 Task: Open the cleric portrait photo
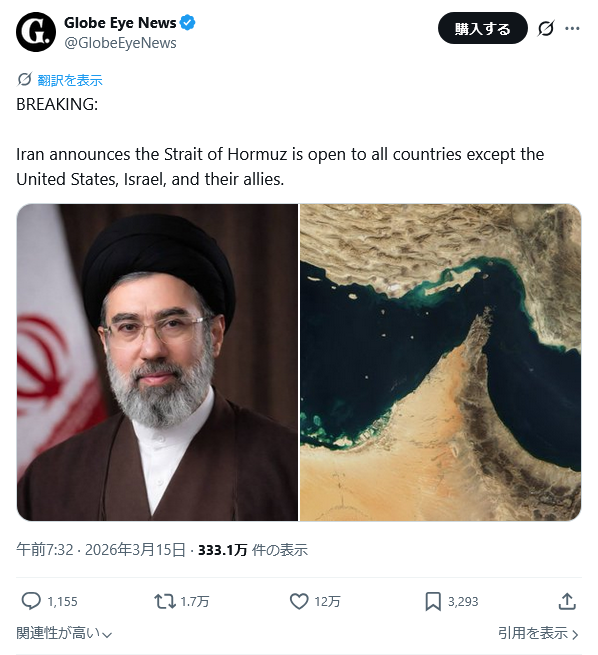157,362
